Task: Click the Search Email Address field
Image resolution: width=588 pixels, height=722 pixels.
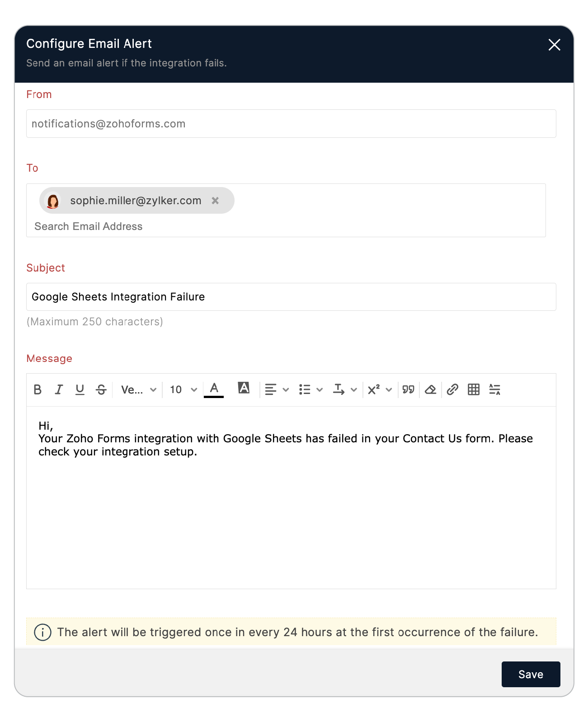Action: click(89, 226)
